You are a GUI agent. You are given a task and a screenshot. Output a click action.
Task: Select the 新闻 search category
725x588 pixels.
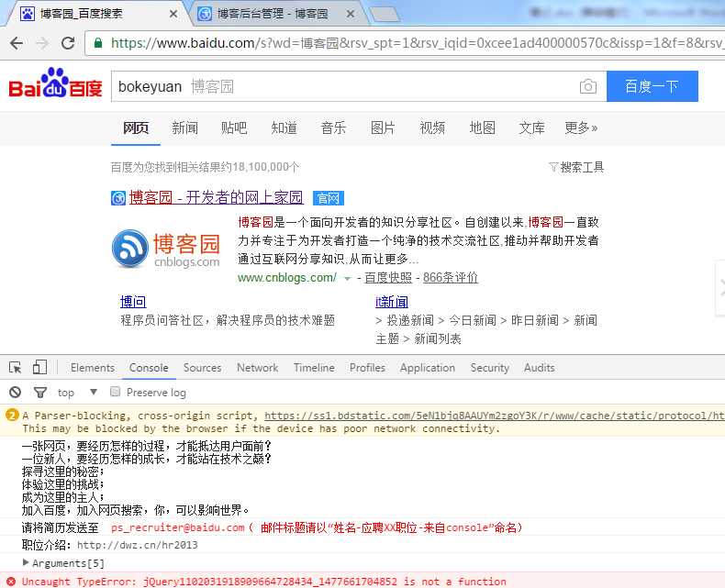185,128
